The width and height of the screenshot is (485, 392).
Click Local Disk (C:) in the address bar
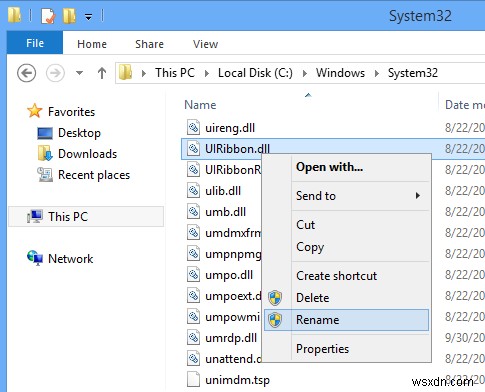(x=255, y=73)
